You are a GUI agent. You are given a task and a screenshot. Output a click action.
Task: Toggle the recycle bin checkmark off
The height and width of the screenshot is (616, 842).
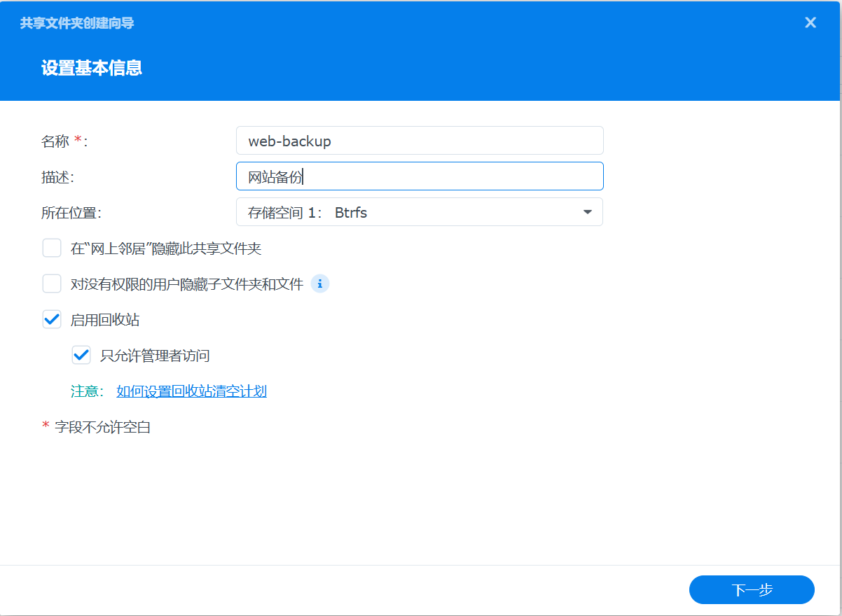(52, 319)
